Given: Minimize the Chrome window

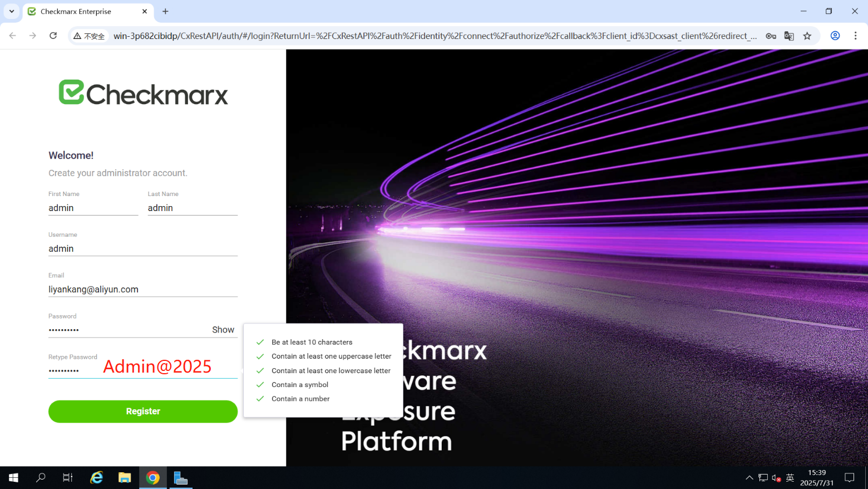Looking at the screenshot, I should click(x=803, y=11).
